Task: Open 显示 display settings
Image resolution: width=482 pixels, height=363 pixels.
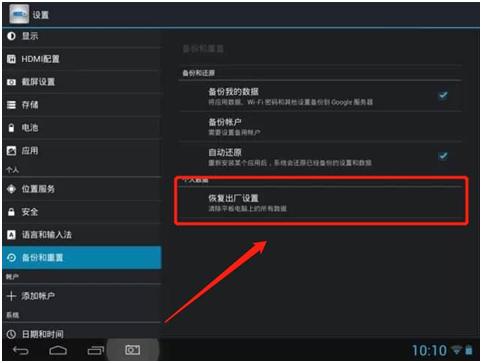Action: [x=82, y=36]
